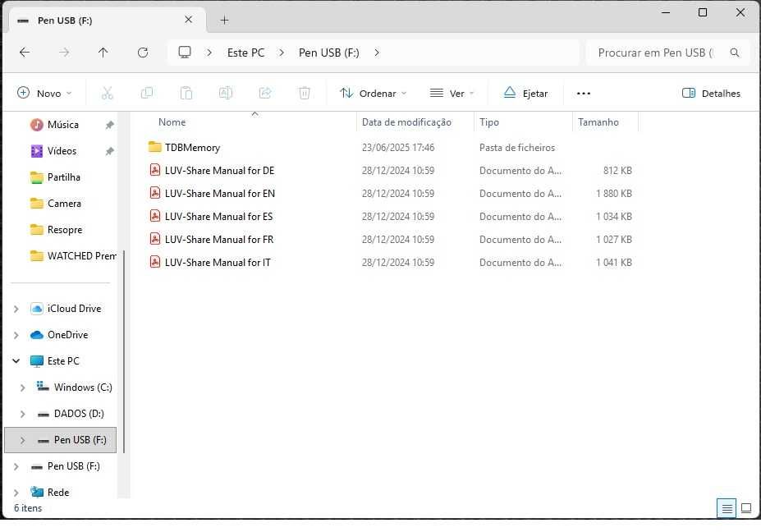Open the Resopre folder in sidebar

[x=65, y=230]
